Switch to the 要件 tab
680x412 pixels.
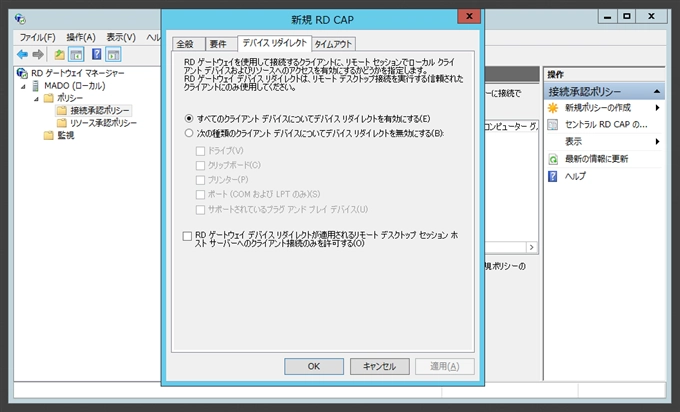coord(221,44)
